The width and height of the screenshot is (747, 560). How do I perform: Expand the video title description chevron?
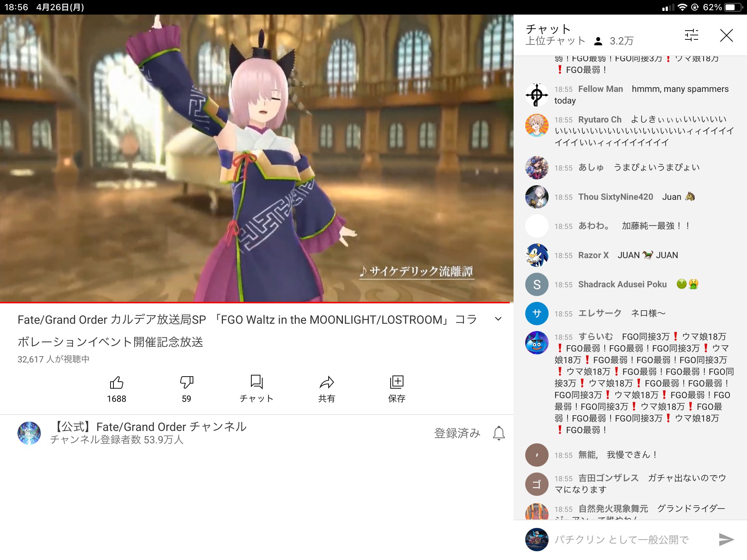[x=498, y=319]
